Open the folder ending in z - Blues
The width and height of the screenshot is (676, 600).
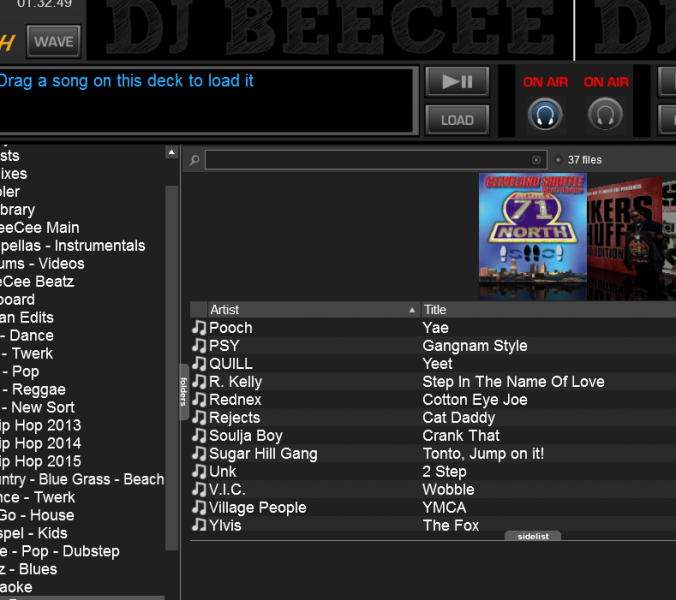28,569
